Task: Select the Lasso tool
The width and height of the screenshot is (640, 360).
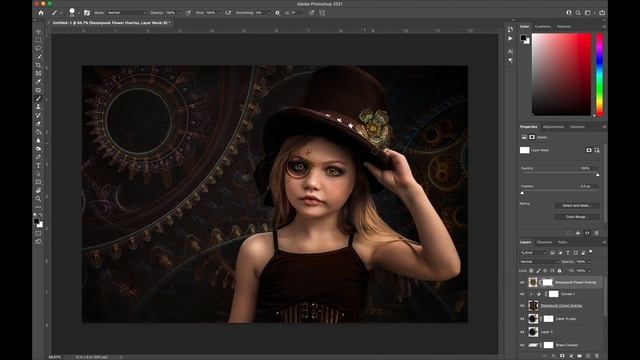Action: (38, 48)
